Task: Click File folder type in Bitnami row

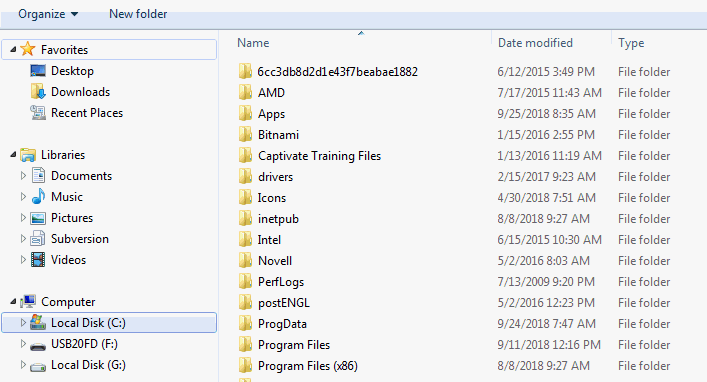Action: click(644, 135)
